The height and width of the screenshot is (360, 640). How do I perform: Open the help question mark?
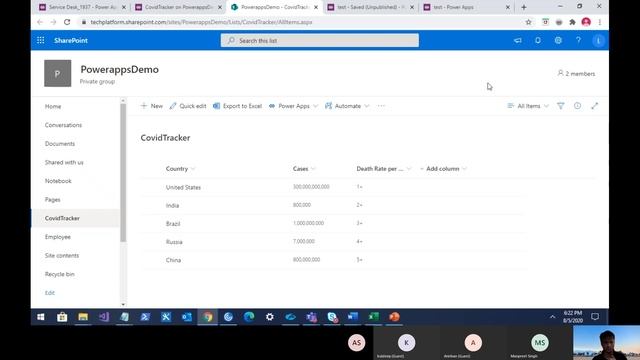[x=578, y=40]
